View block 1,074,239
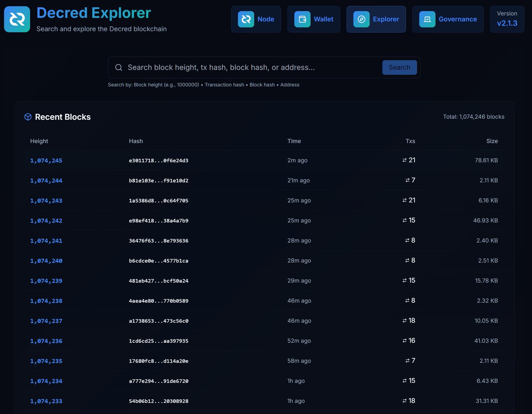Image resolution: width=532 pixels, height=414 pixels. coord(46,281)
